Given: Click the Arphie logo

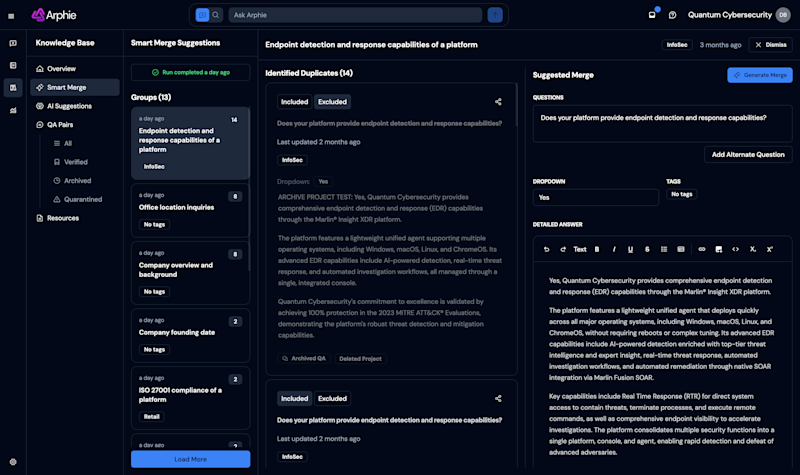Looking at the screenshot, I should click(54, 15).
